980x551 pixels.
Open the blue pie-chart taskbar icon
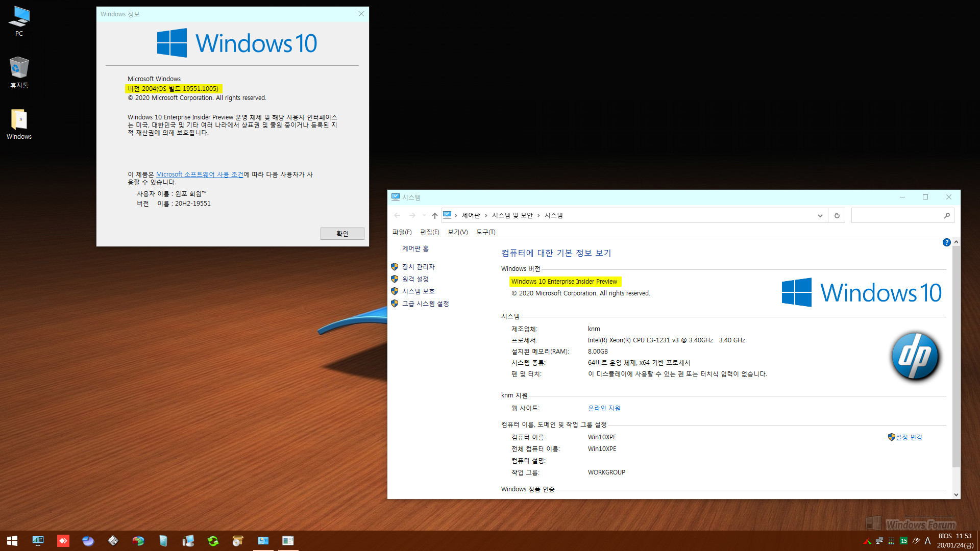pos(88,541)
